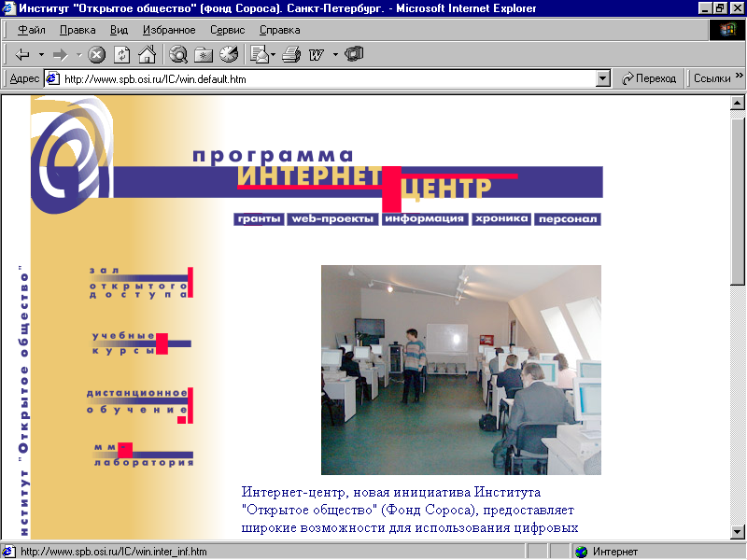Click the Интернет zone globe icon
Viewport: 747px width, 560px height.
point(582,552)
